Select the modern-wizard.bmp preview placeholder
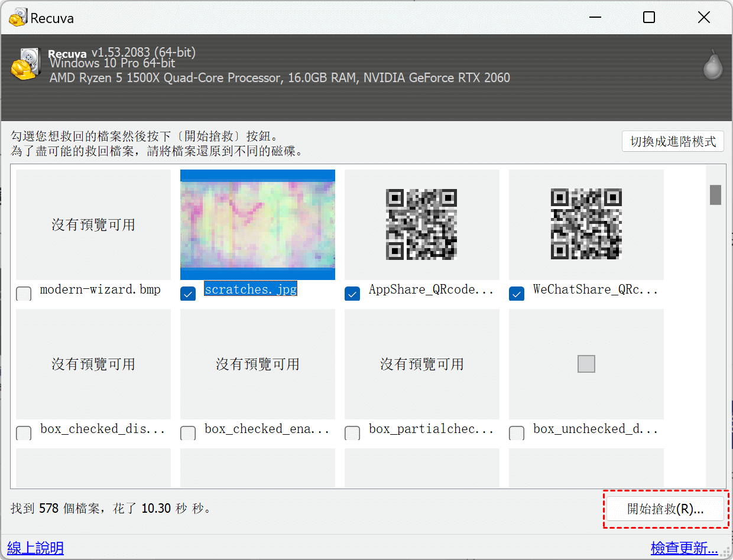This screenshot has height=560, width=733. (x=93, y=224)
